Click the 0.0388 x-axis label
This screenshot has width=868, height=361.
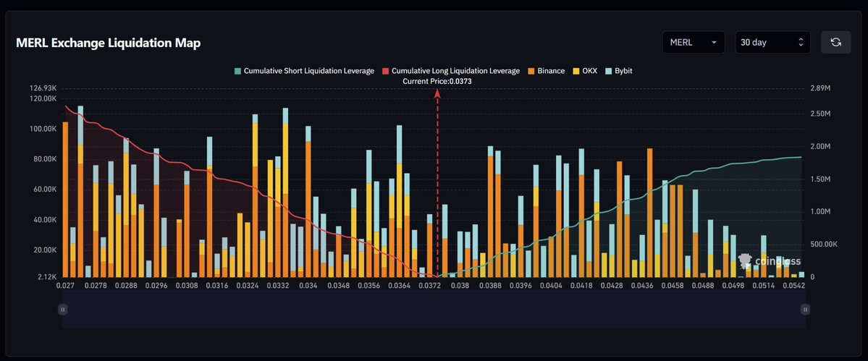tap(490, 286)
